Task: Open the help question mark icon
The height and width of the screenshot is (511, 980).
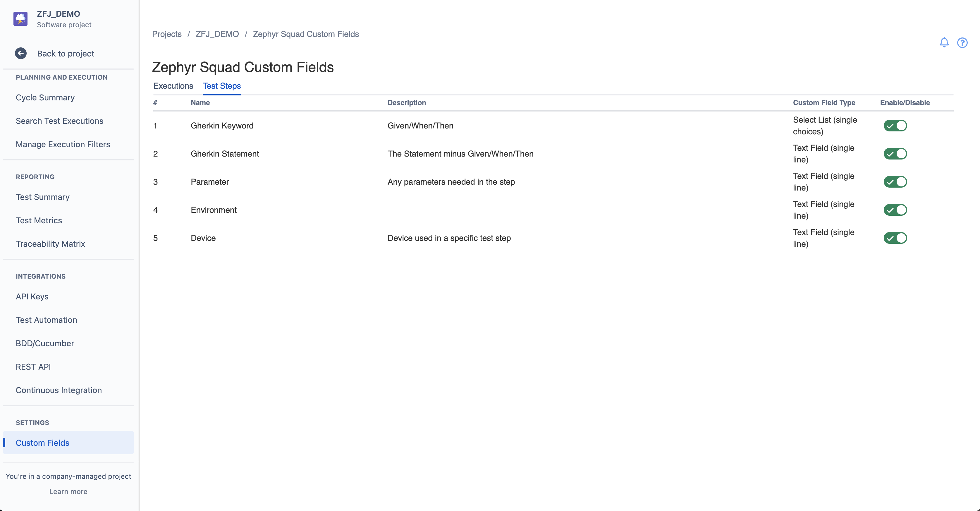Action: pyautogui.click(x=962, y=43)
